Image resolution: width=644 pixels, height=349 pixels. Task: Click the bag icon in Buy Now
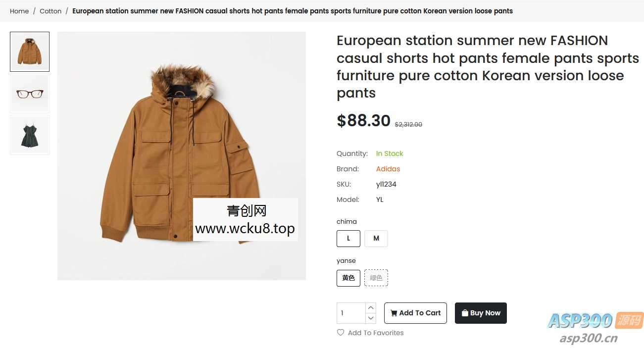click(x=465, y=313)
